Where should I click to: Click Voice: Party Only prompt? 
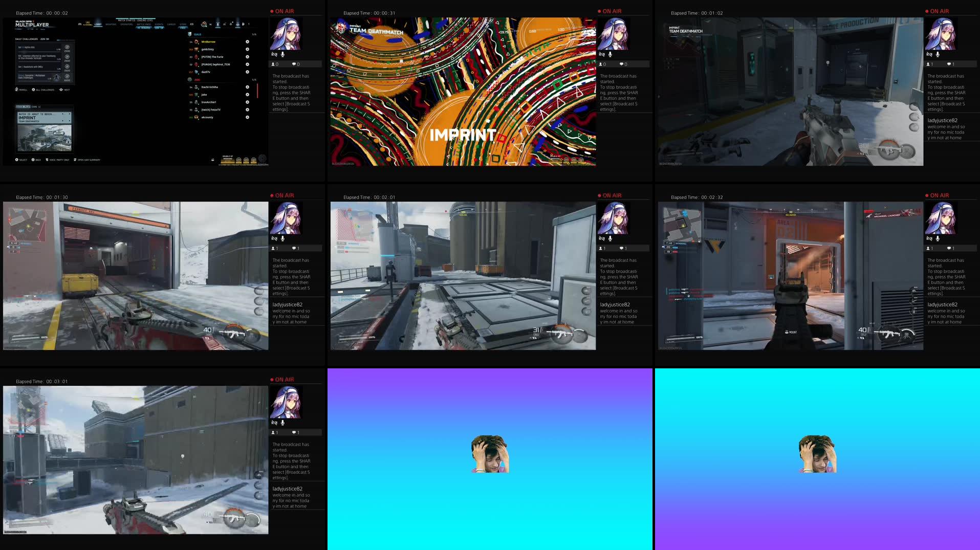pos(57,160)
